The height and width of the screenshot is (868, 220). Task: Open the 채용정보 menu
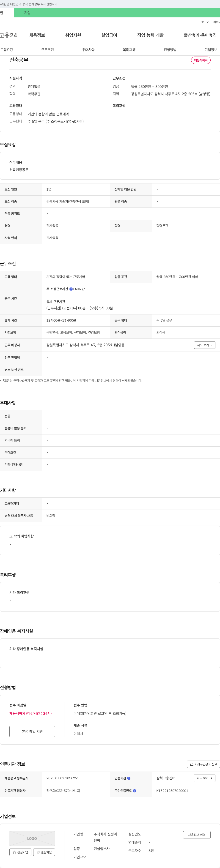(37, 35)
